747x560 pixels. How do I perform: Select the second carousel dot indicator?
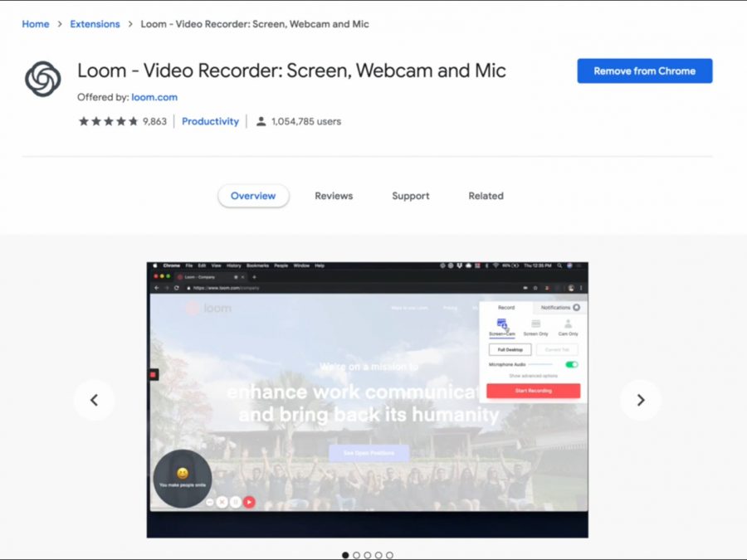pyautogui.click(x=357, y=555)
